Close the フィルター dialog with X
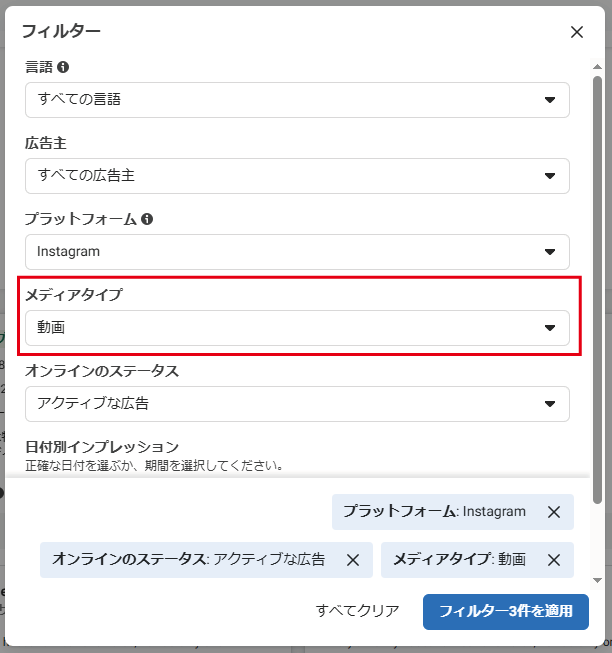Image resolution: width=612 pixels, height=653 pixels. tap(577, 32)
